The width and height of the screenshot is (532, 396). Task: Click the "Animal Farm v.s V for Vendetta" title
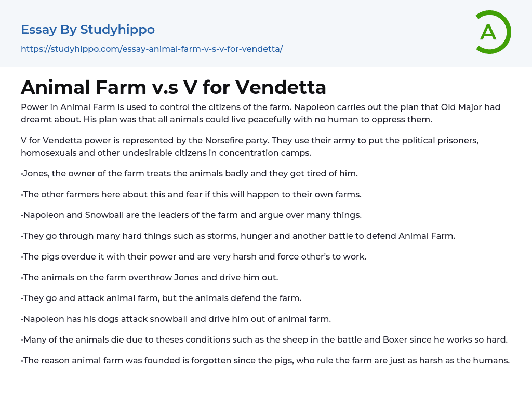coord(174,87)
